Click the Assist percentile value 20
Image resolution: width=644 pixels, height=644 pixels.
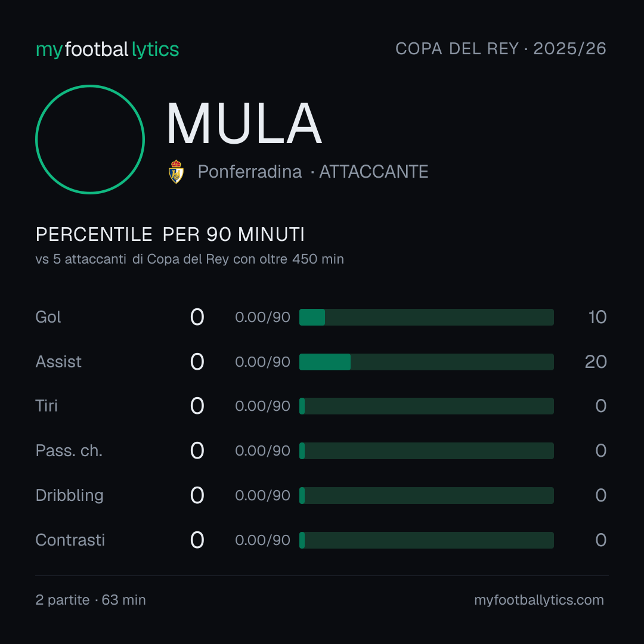(x=596, y=362)
